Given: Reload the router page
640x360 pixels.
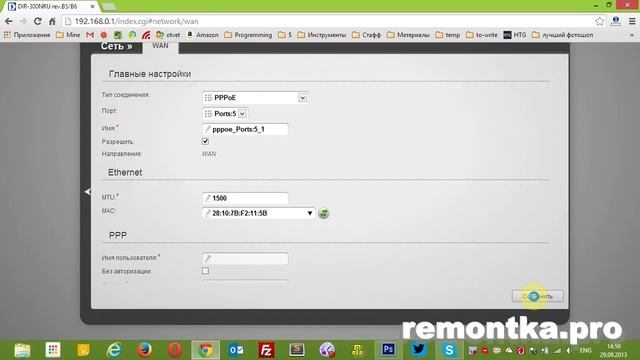Looking at the screenshot, I should click(x=38, y=21).
